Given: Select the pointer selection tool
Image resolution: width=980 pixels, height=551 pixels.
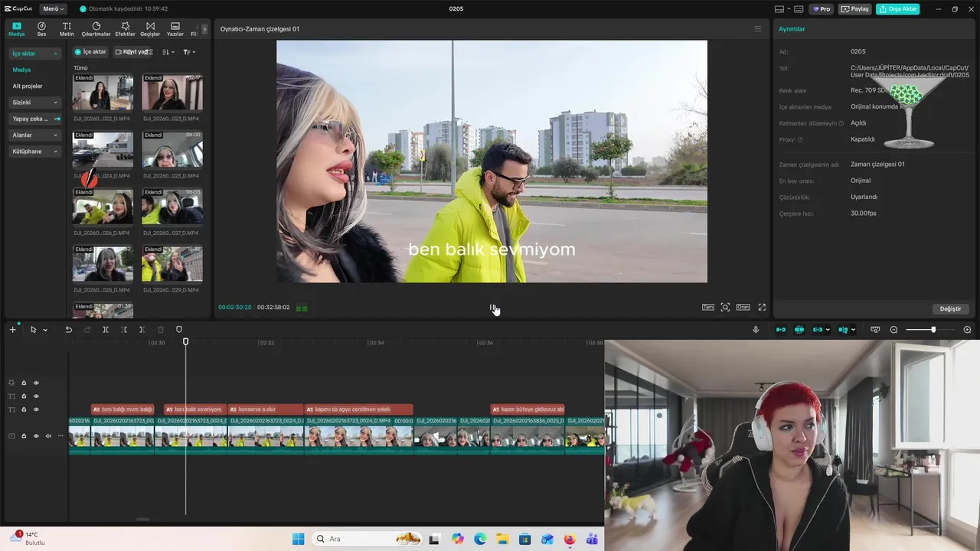Looking at the screenshot, I should pyautogui.click(x=33, y=330).
